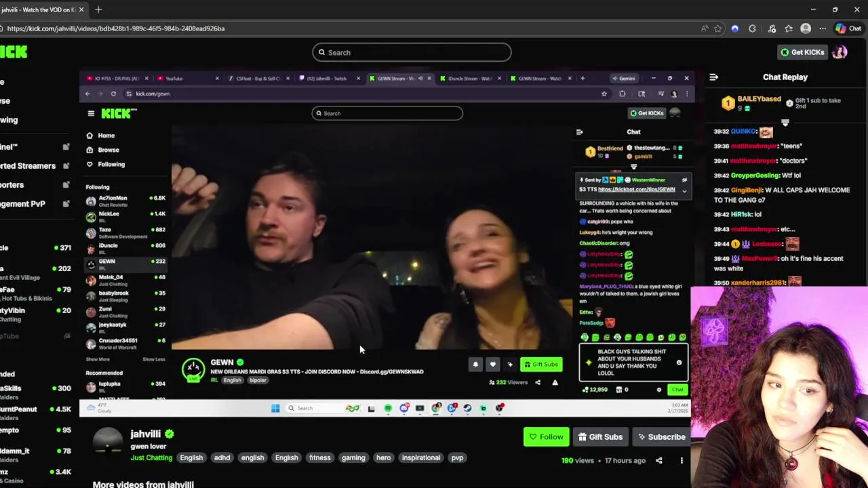The width and height of the screenshot is (868, 488).
Task: Select the gaming tag
Action: pos(353,457)
